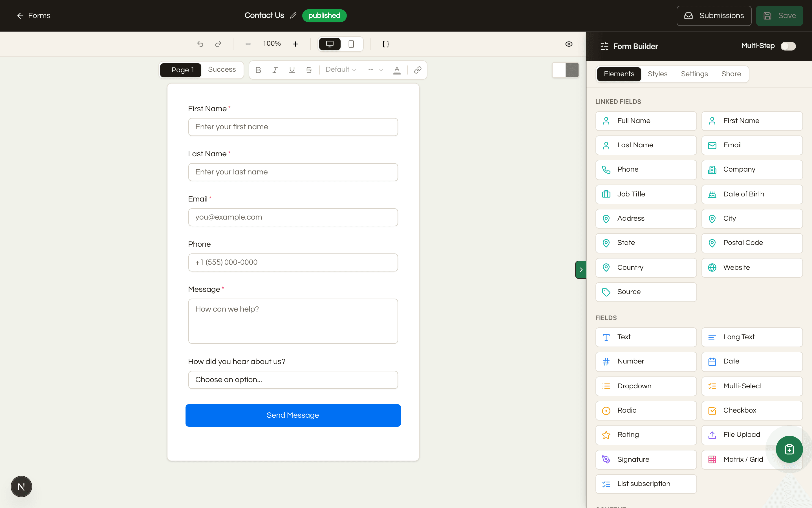Add a List subscription field element
The image size is (812, 508).
(x=646, y=484)
